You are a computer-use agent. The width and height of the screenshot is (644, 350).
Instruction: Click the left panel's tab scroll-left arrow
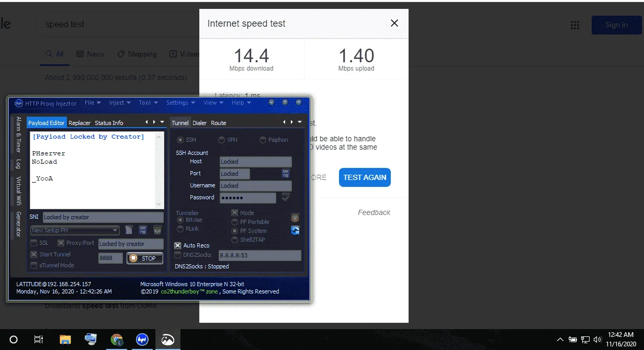click(147, 122)
